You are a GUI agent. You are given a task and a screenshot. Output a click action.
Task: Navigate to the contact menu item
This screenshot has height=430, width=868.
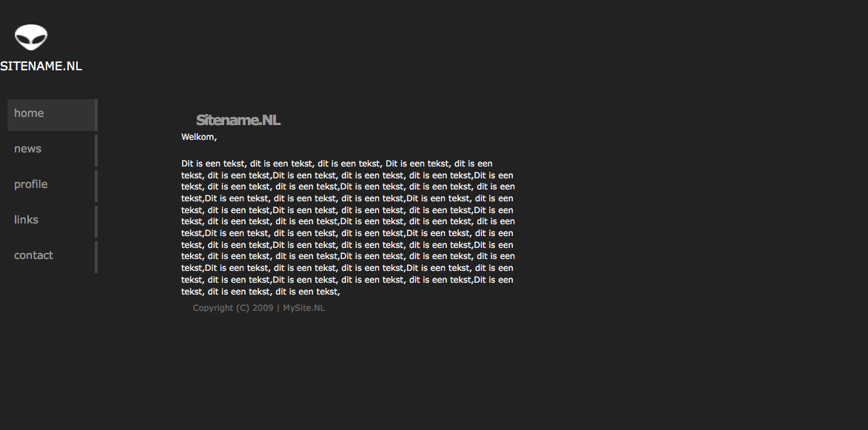(52, 257)
